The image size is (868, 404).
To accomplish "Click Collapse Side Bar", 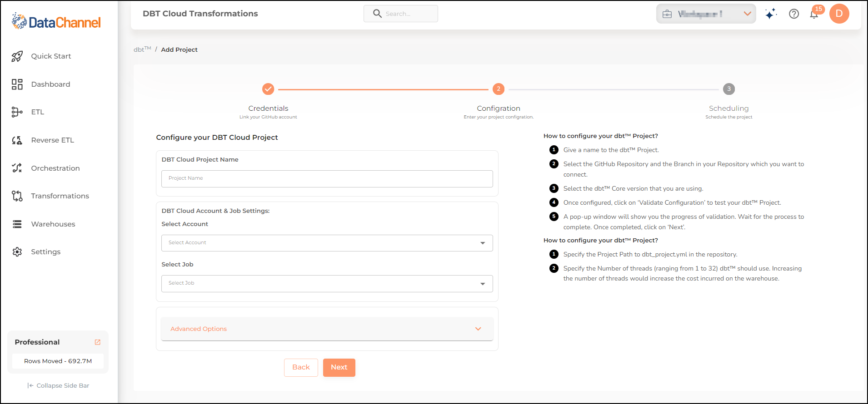I will [x=58, y=386].
